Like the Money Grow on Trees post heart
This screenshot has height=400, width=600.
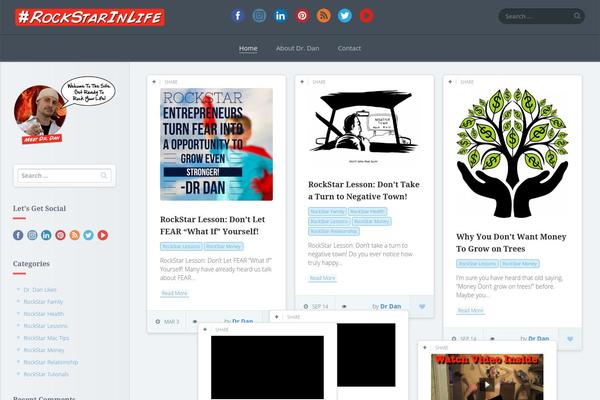pos(570,339)
